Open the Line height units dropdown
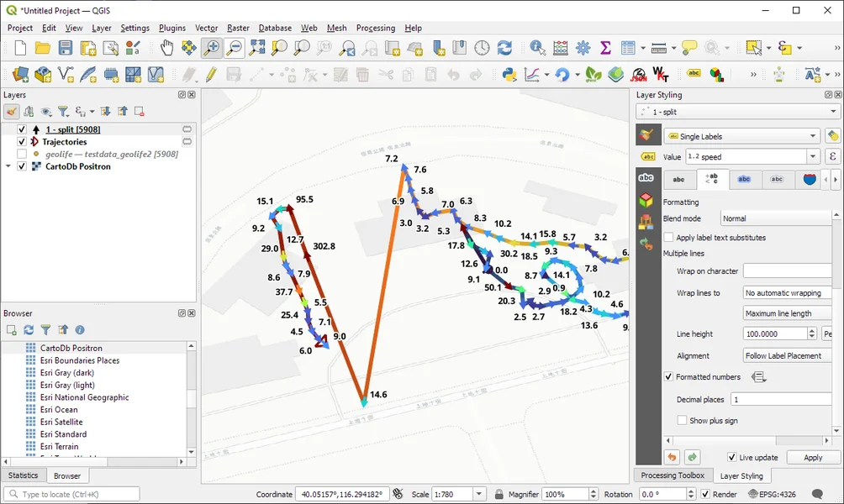This screenshot has height=504, width=844. (827, 333)
